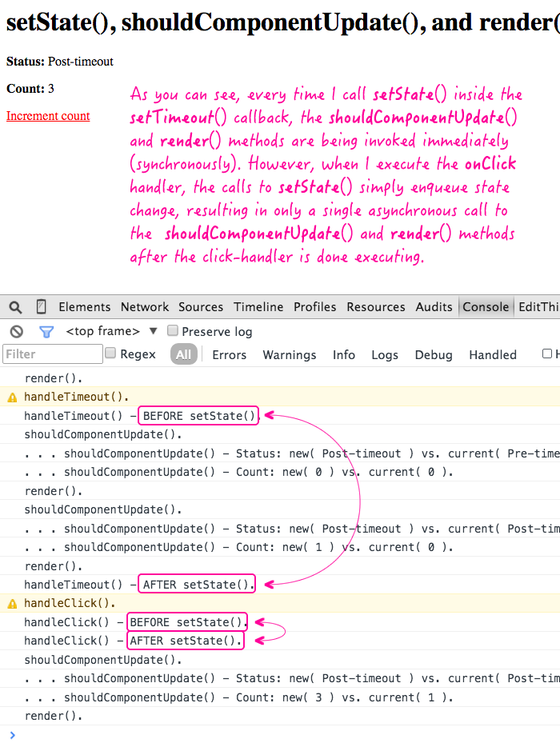The image size is (560, 743).
Task: Click the handleTimeout() yellow warning icon
Action: point(12,397)
